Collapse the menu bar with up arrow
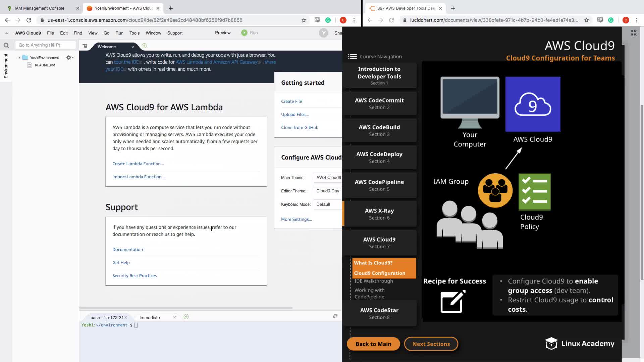The height and width of the screenshot is (362, 644). point(6,33)
